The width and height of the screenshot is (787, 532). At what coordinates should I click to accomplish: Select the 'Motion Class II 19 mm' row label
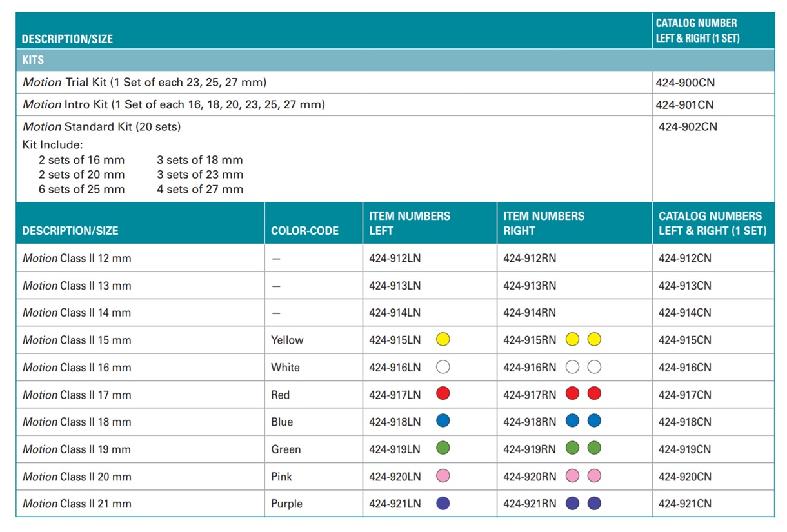pos(77,449)
